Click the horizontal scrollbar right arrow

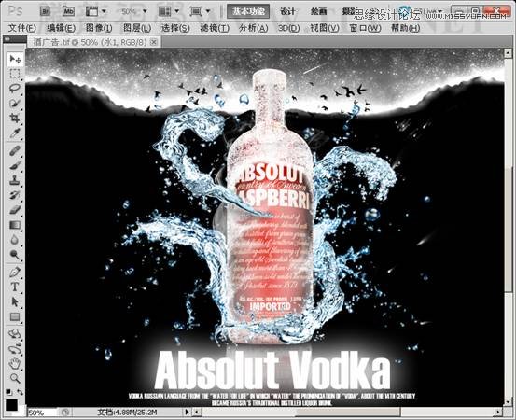498,412
